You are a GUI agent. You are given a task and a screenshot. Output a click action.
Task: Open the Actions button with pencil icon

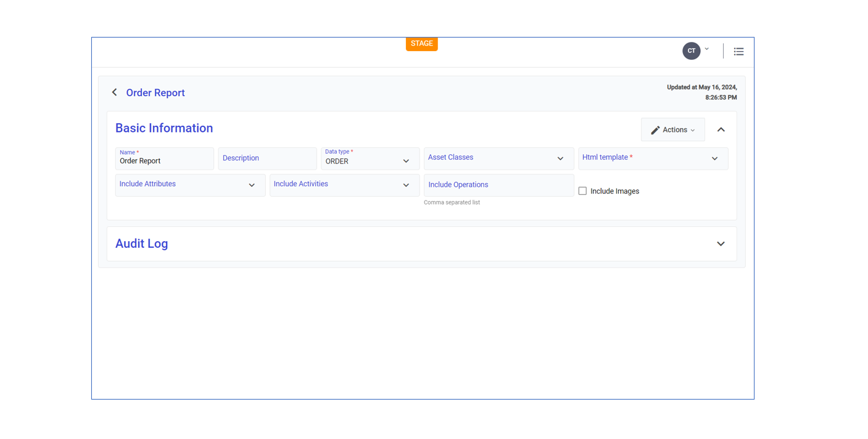(x=672, y=130)
